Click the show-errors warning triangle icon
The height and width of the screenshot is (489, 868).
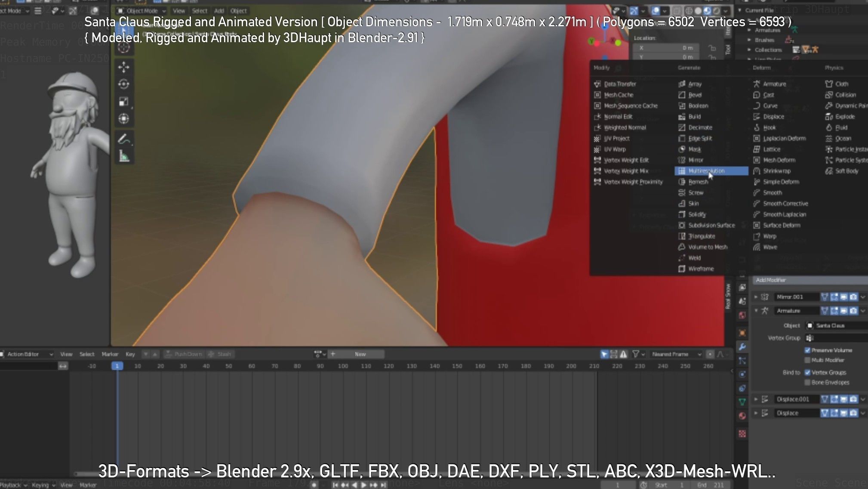click(x=623, y=354)
